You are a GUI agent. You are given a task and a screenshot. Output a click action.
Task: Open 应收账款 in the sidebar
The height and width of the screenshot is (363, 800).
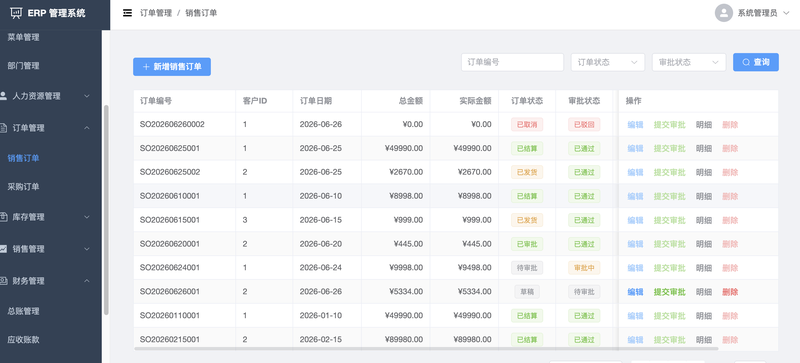point(23,339)
